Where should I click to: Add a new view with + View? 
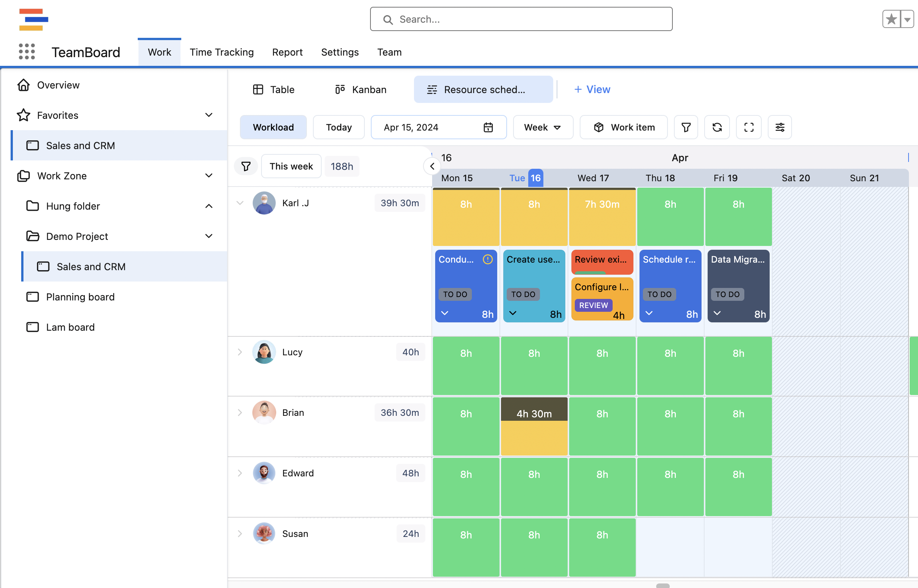coord(592,89)
